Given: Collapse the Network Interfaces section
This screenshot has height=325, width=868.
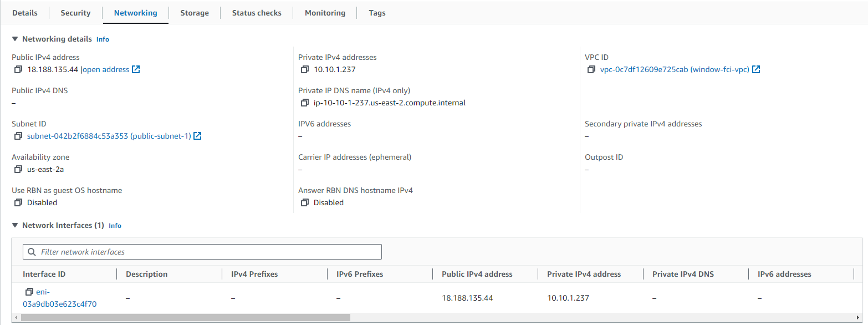Looking at the screenshot, I should click(x=15, y=226).
